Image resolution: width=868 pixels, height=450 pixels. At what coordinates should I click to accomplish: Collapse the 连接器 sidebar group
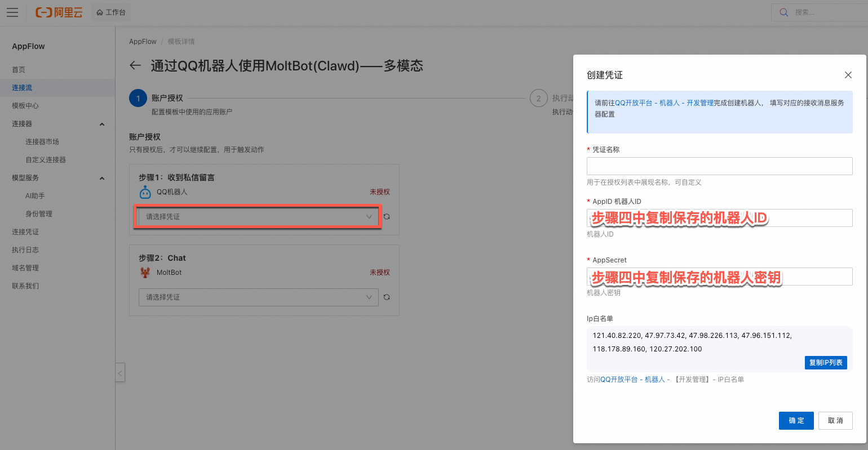coord(102,124)
